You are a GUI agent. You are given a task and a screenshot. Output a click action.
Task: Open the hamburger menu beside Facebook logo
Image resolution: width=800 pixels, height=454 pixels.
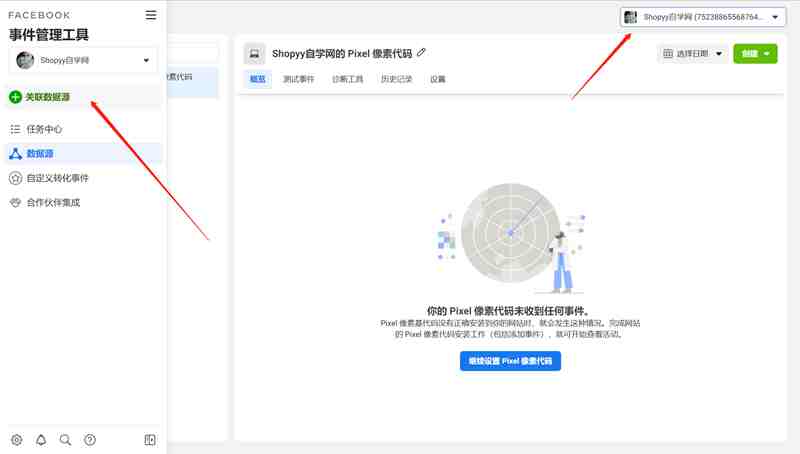(x=151, y=15)
